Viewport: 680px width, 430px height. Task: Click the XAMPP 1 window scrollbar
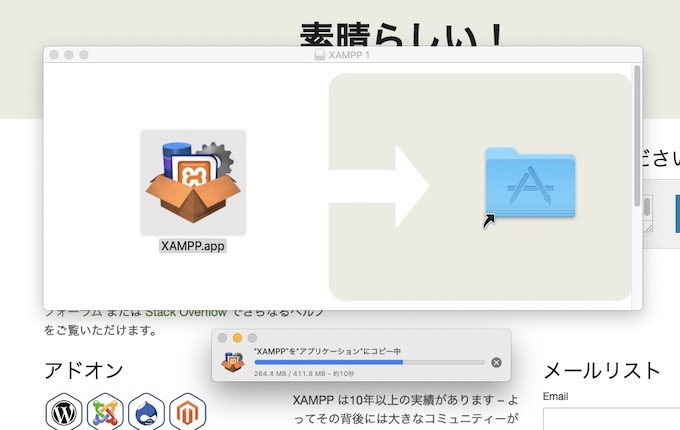click(x=637, y=136)
